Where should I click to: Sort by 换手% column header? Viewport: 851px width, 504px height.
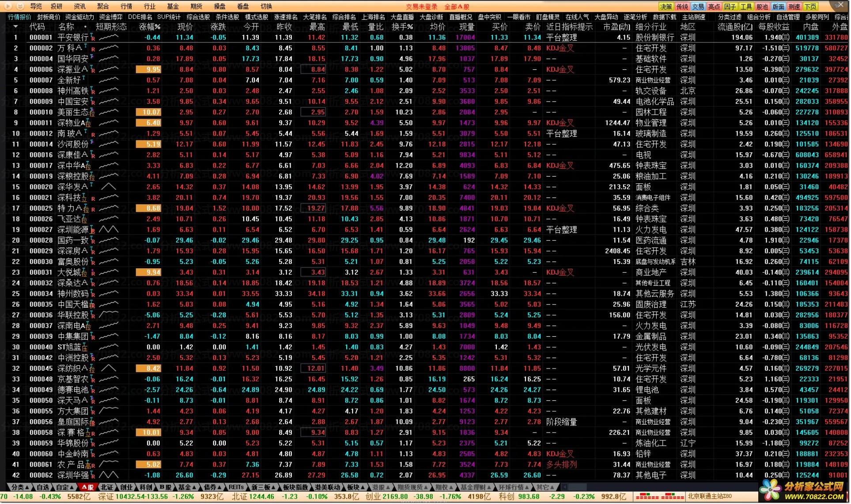tap(402, 27)
